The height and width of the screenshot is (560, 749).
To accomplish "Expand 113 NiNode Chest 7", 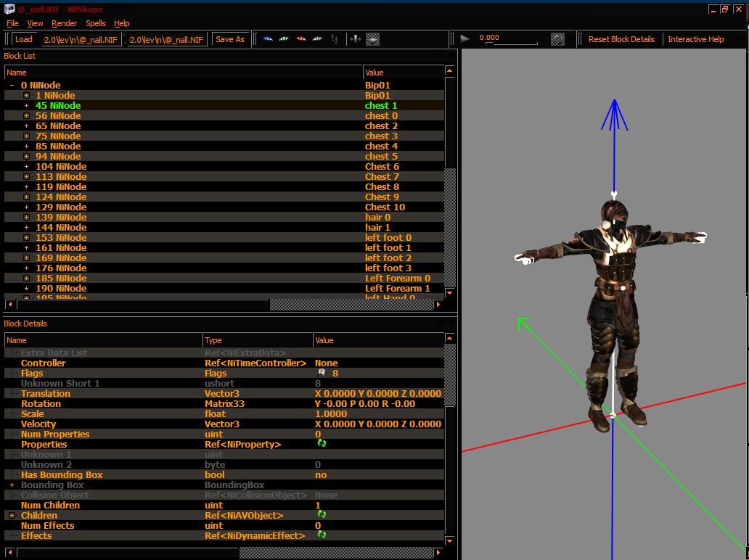I will click(x=26, y=177).
